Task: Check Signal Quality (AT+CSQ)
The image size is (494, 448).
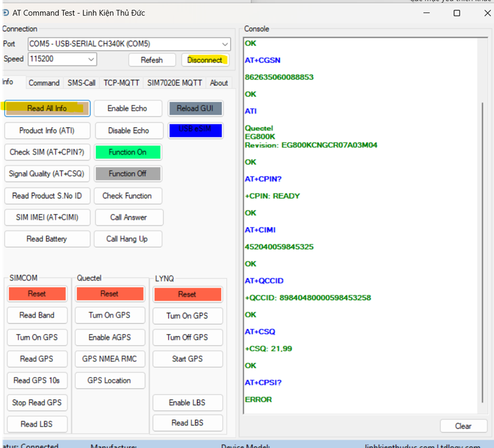Action: click(47, 174)
